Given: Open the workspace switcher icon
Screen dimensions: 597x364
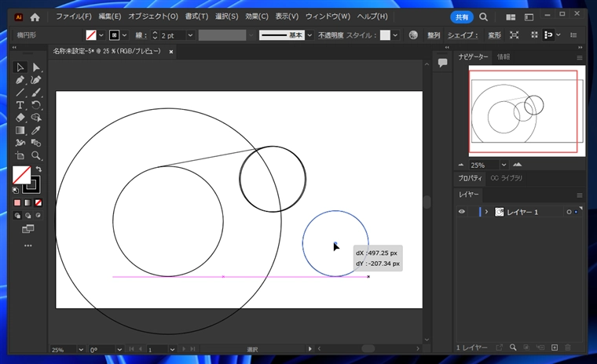Looking at the screenshot, I should (529, 17).
